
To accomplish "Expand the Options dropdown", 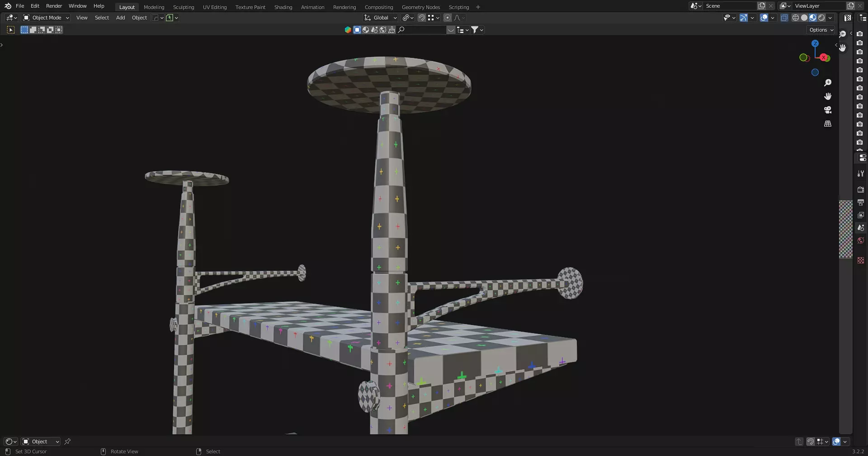I will [821, 30].
